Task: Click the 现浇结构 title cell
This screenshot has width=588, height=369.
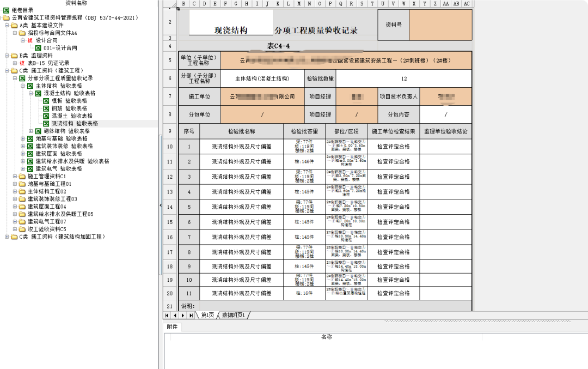Action: (x=231, y=22)
